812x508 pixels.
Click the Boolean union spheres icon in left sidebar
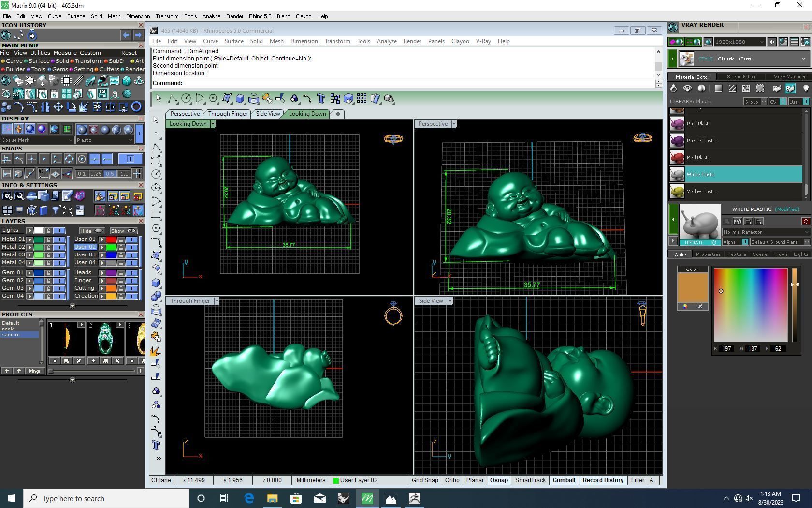point(156,296)
